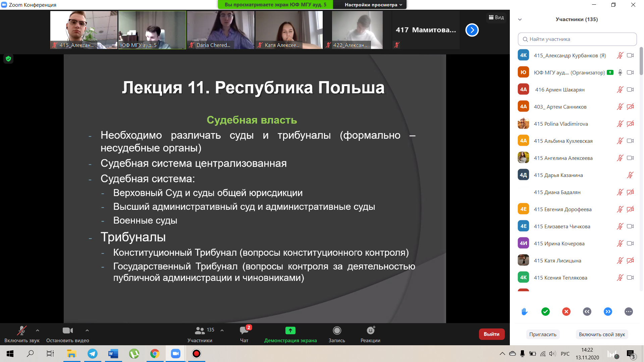The width and height of the screenshot is (644, 362).
Task: Click camera icon for 415 Ксения Теплякова
Action: point(630,278)
